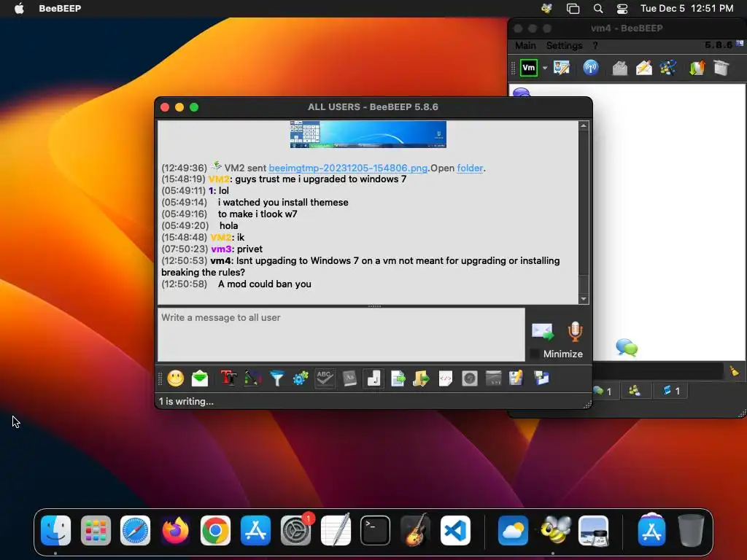Image resolution: width=747 pixels, height=560 pixels.
Task: Click the save-with-pencil icon in chat toolbar
Action: point(516,378)
